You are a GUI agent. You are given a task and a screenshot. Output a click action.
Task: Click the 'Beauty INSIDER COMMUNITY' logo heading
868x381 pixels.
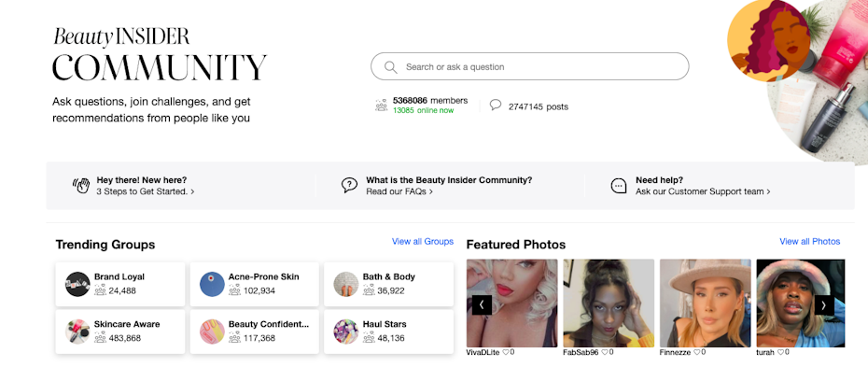coord(160,54)
